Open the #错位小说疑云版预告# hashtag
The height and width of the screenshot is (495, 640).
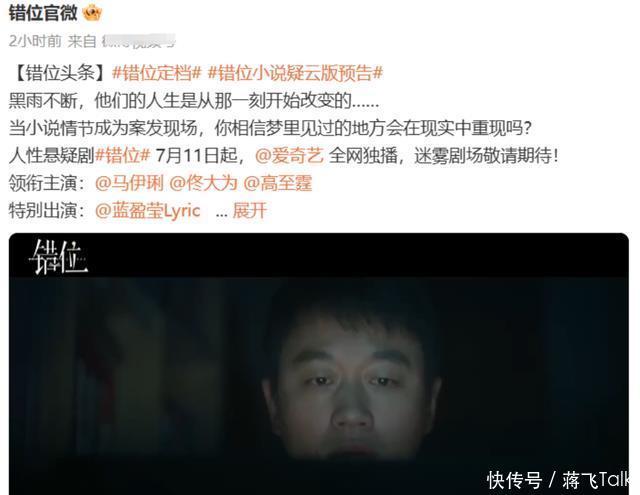pos(296,74)
